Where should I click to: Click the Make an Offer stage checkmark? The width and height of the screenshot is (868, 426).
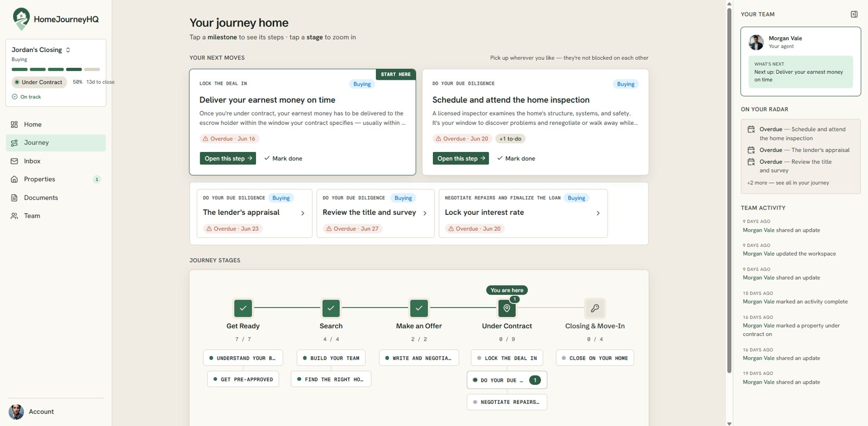(x=419, y=308)
